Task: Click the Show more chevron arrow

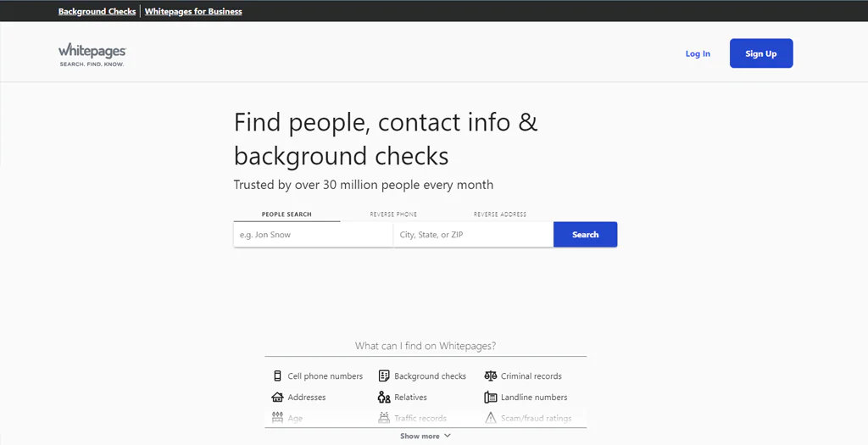Action: coord(448,436)
